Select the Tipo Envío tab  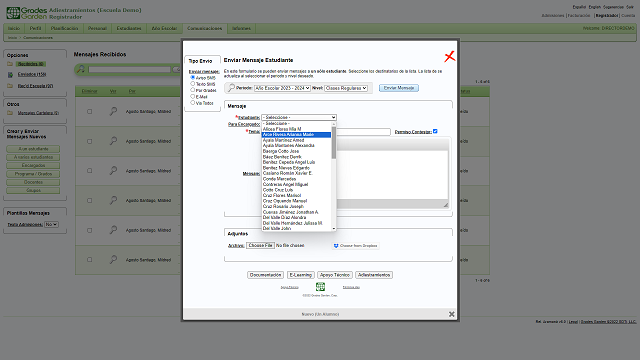pyautogui.click(x=201, y=60)
